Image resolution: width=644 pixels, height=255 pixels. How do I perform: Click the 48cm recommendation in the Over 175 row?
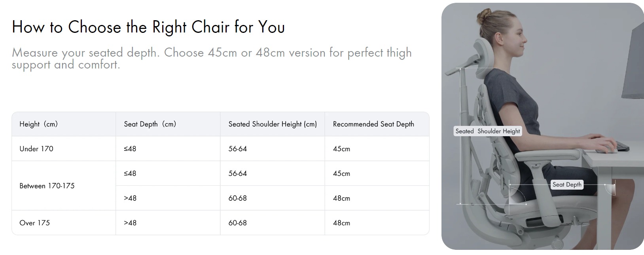point(341,223)
